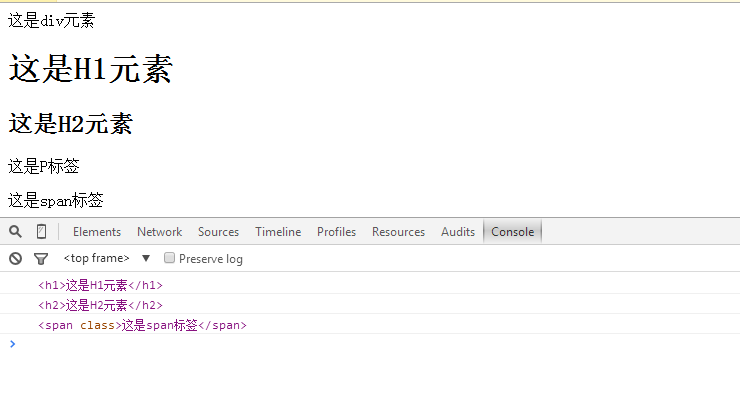Toggle device mode phone icon
The image size is (740, 397).
42,231
